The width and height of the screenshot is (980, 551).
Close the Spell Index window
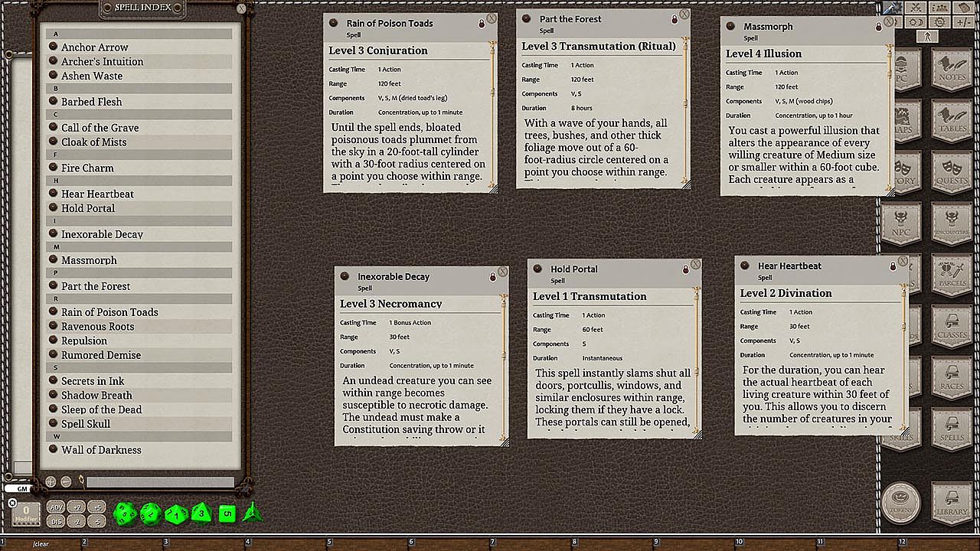[241, 8]
